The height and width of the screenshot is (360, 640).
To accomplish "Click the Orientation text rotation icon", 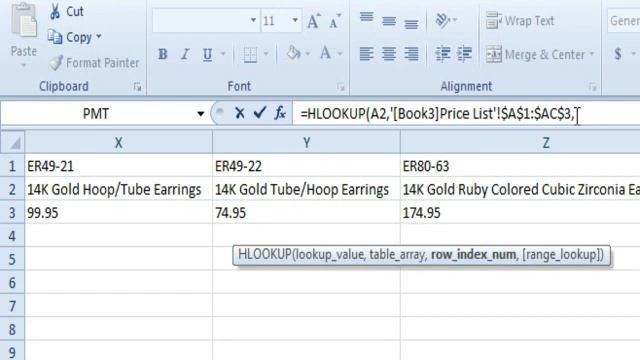I will [443, 20].
